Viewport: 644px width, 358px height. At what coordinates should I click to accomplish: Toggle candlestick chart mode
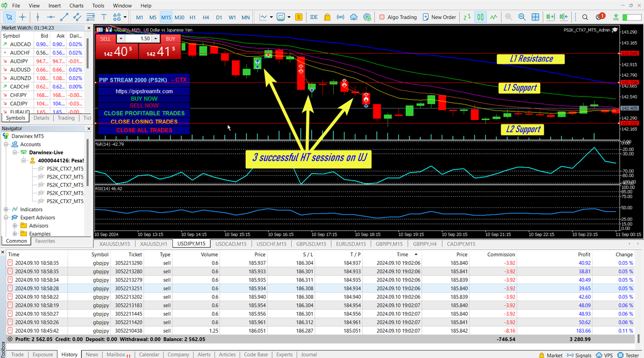[x=481, y=17]
